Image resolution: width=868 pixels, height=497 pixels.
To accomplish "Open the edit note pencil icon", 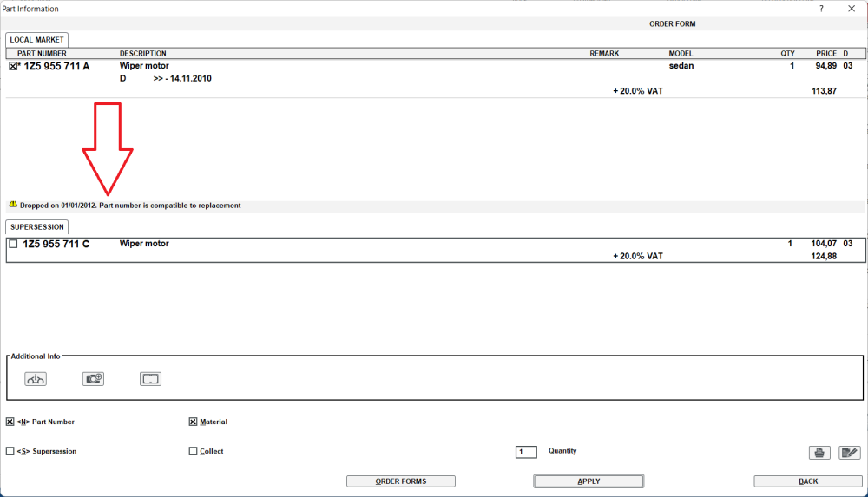I will point(850,453).
